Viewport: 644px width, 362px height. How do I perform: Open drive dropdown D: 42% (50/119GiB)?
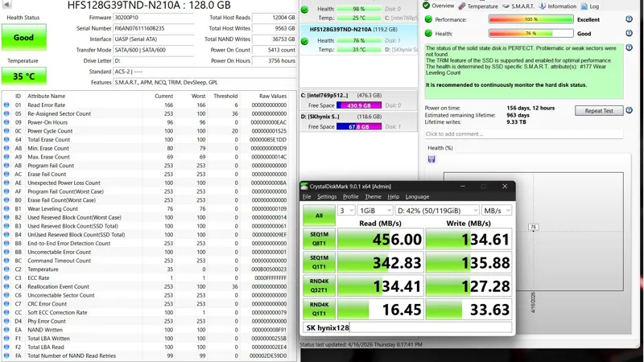pos(437,211)
